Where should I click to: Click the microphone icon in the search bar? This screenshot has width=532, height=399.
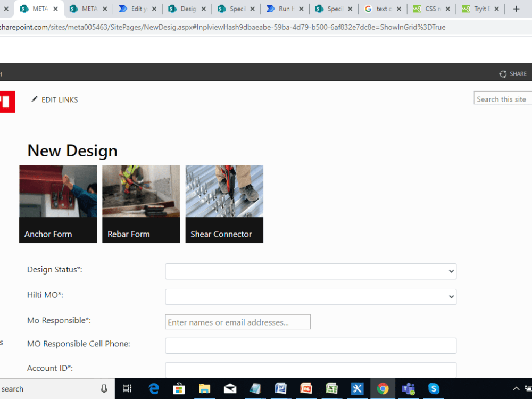(x=104, y=388)
